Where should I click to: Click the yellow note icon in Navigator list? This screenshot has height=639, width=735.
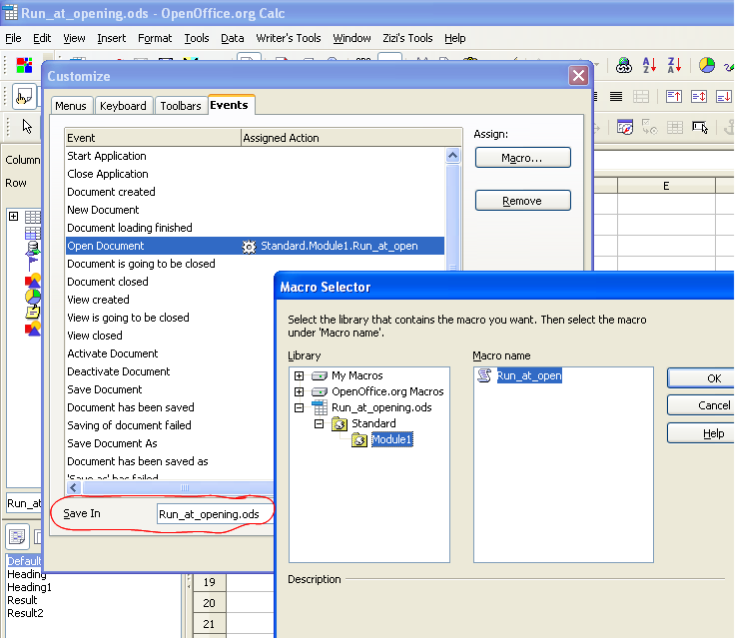coord(33,311)
